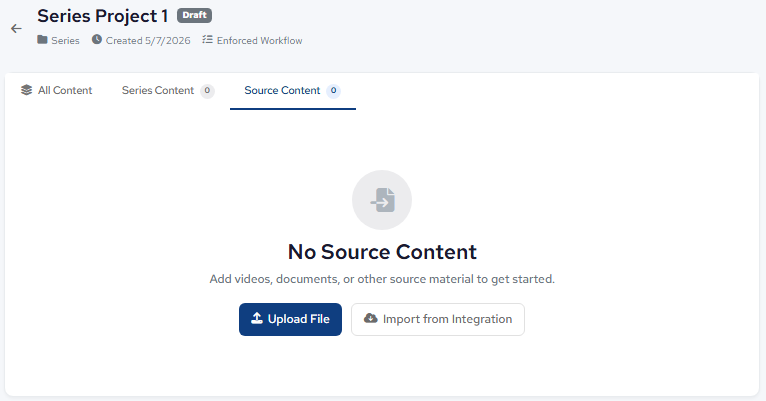Viewport: 766px width, 401px height.
Task: Click the folder icon beside Series
Action: pos(43,40)
